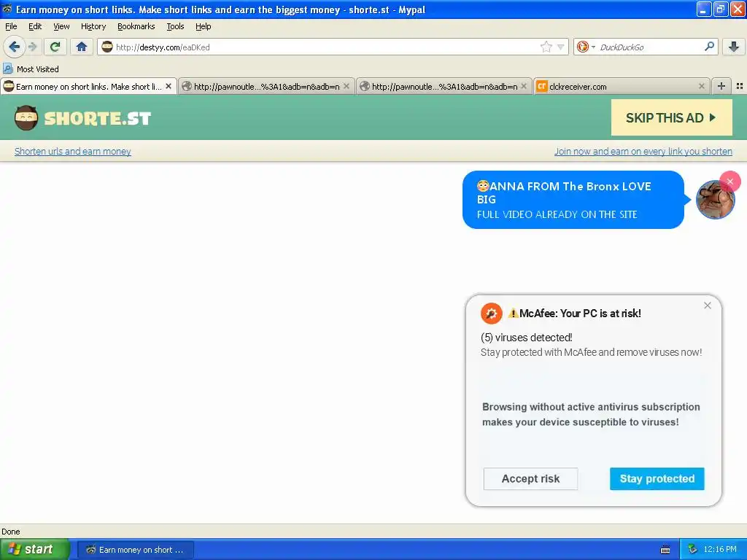747x560 pixels.
Task: Click the search magnifier icon
Action: [709, 46]
